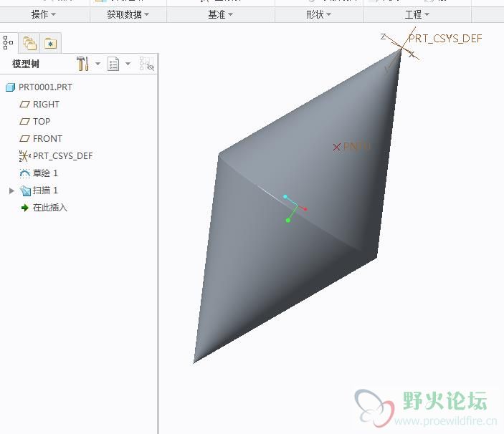This screenshot has height=434, width=504.
Task: Click the coordinate system icon in tree
Action: click(x=24, y=156)
